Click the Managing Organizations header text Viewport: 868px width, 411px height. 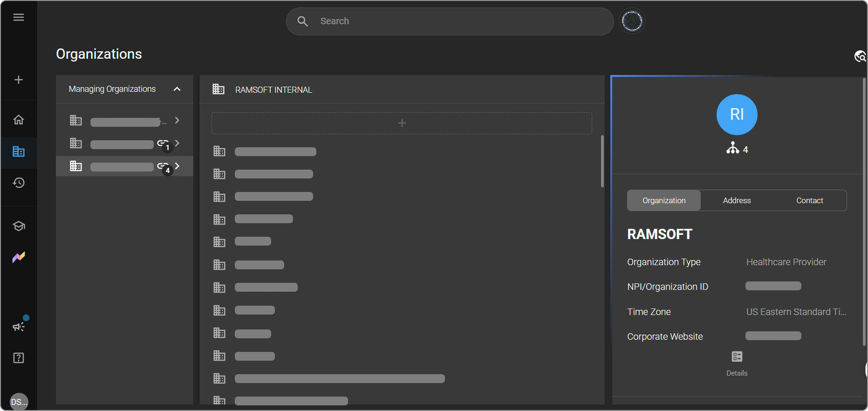coord(112,89)
